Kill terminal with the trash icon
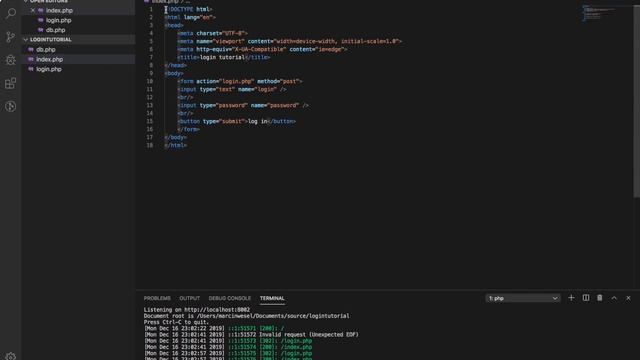 (600, 298)
